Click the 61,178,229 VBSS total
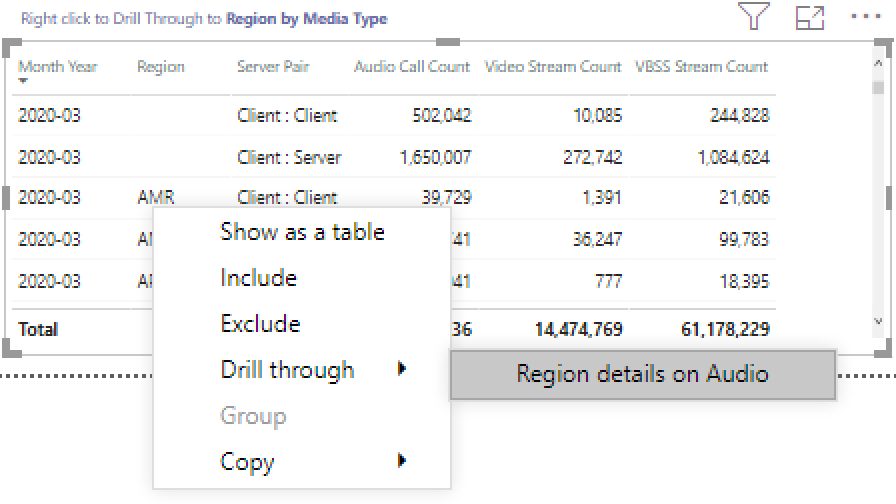The height and width of the screenshot is (504, 896). [x=726, y=330]
